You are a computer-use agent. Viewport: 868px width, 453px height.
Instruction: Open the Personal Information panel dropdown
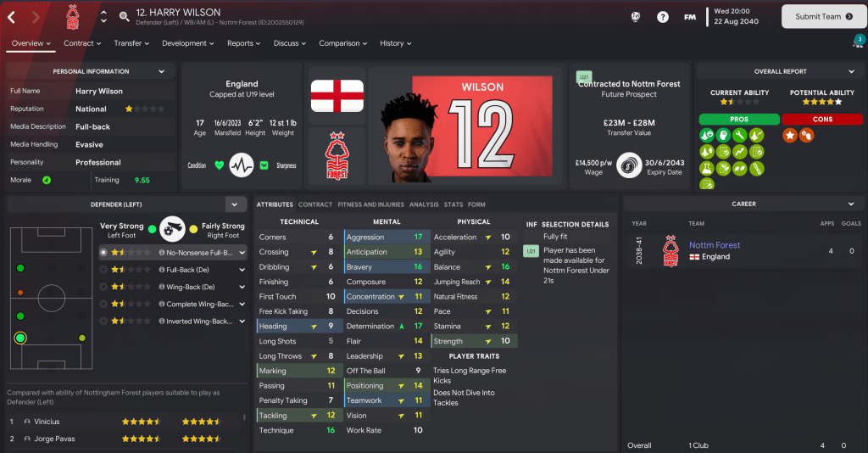162,71
